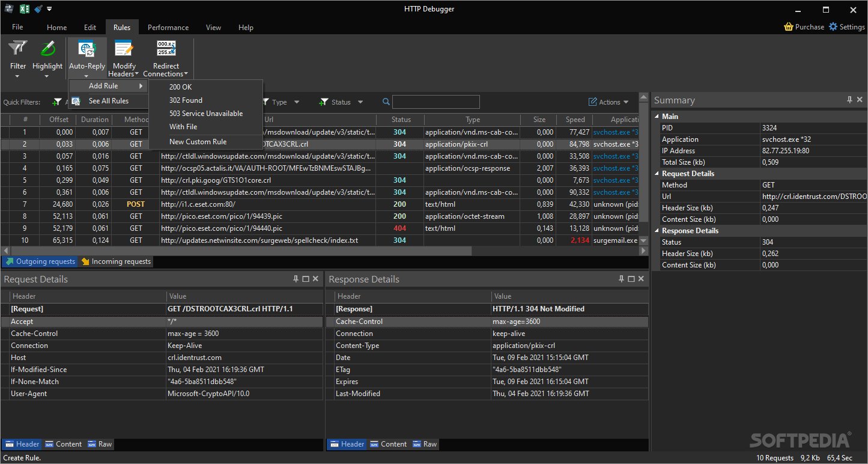868x464 pixels.
Task: Switch to the Help ribbon tab
Action: pyautogui.click(x=246, y=28)
